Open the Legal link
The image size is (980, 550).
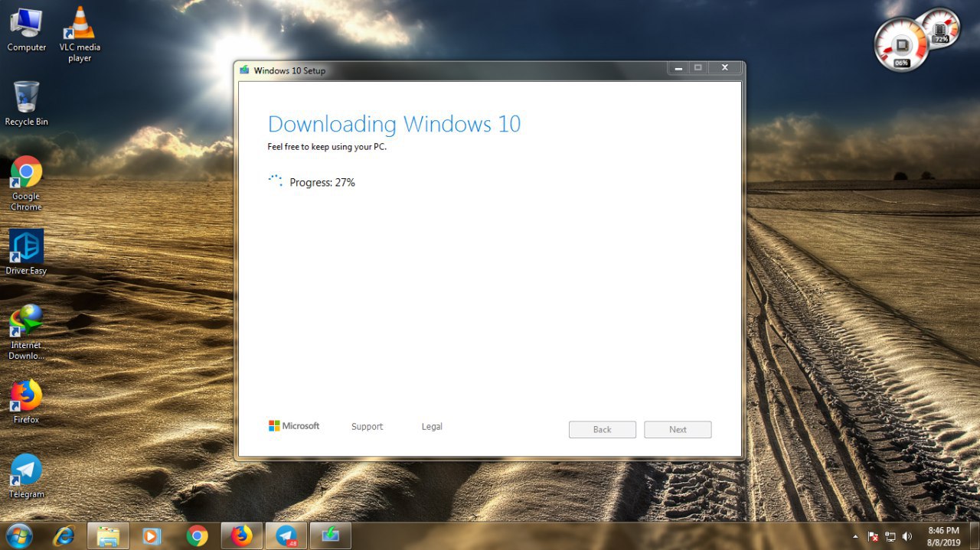432,427
